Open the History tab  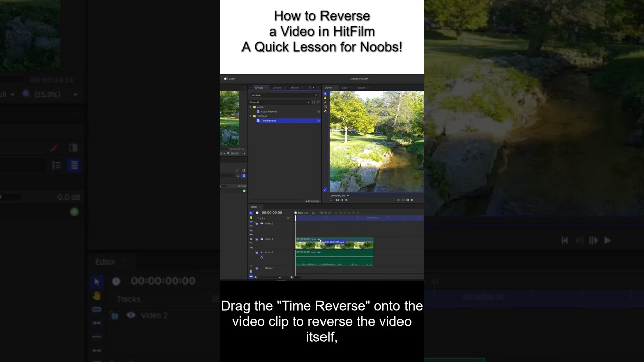(295, 88)
